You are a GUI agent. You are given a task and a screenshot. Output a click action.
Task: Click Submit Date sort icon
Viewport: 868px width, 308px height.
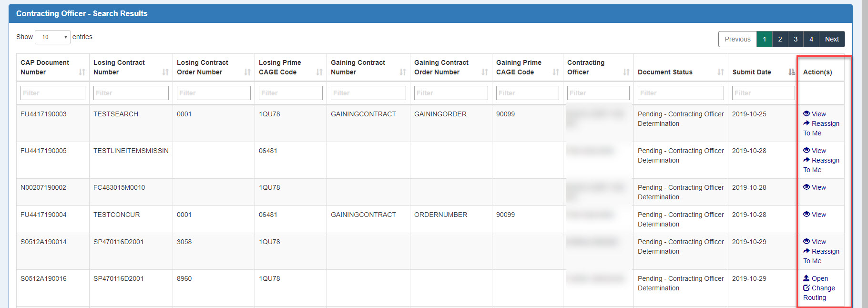[792, 72]
